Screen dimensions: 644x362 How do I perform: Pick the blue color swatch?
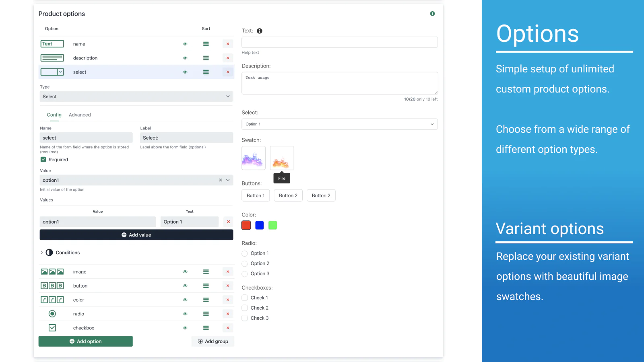tap(260, 225)
